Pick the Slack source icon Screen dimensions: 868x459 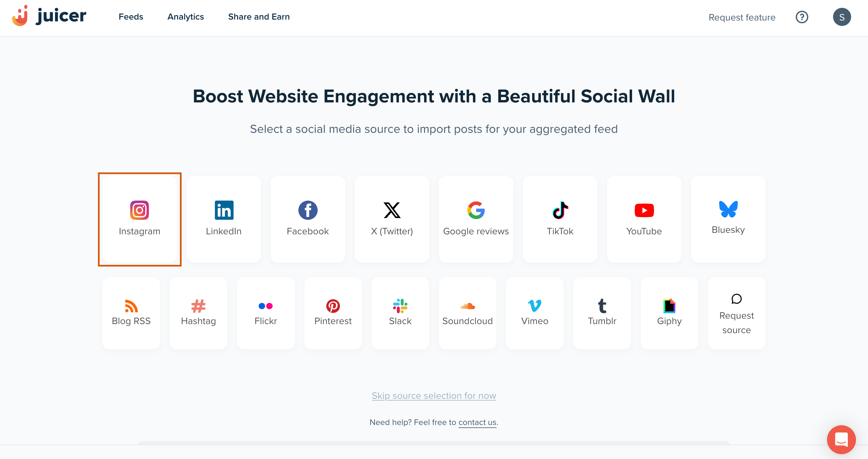tap(400, 306)
